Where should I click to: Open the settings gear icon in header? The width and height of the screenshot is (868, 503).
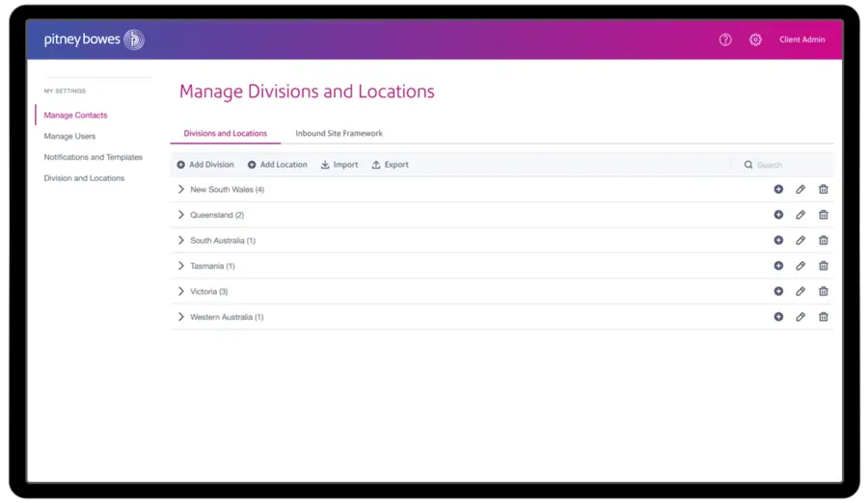(x=755, y=40)
